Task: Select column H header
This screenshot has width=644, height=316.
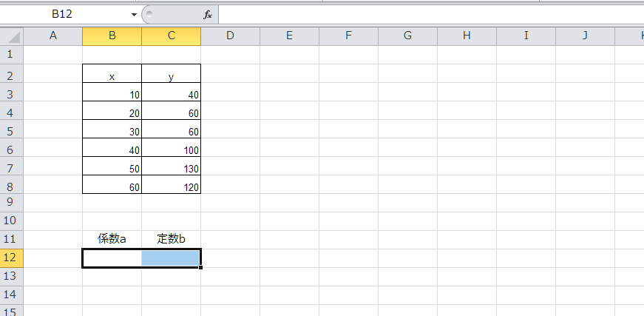Action: pos(467,36)
